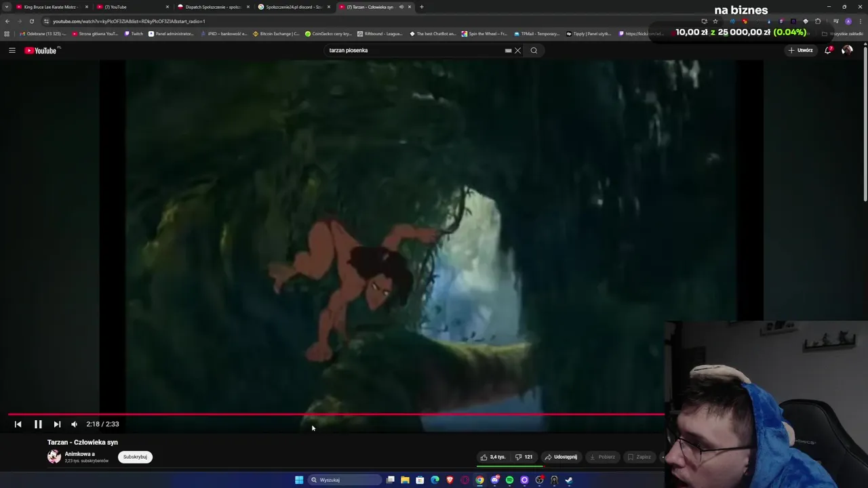The image size is (868, 488).
Task: Open the Chrome extensions puzzle icon
Action: (x=818, y=21)
